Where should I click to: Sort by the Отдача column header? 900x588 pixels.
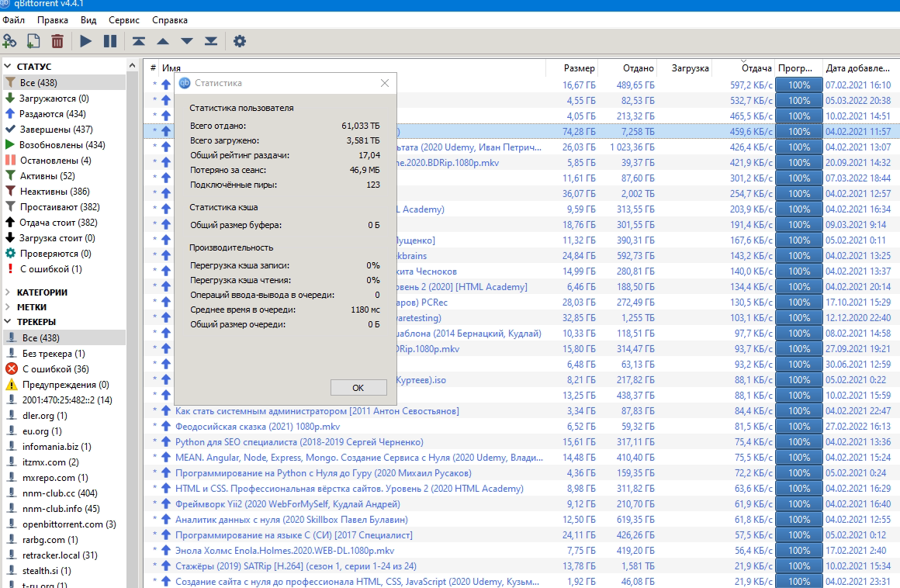coord(743,68)
